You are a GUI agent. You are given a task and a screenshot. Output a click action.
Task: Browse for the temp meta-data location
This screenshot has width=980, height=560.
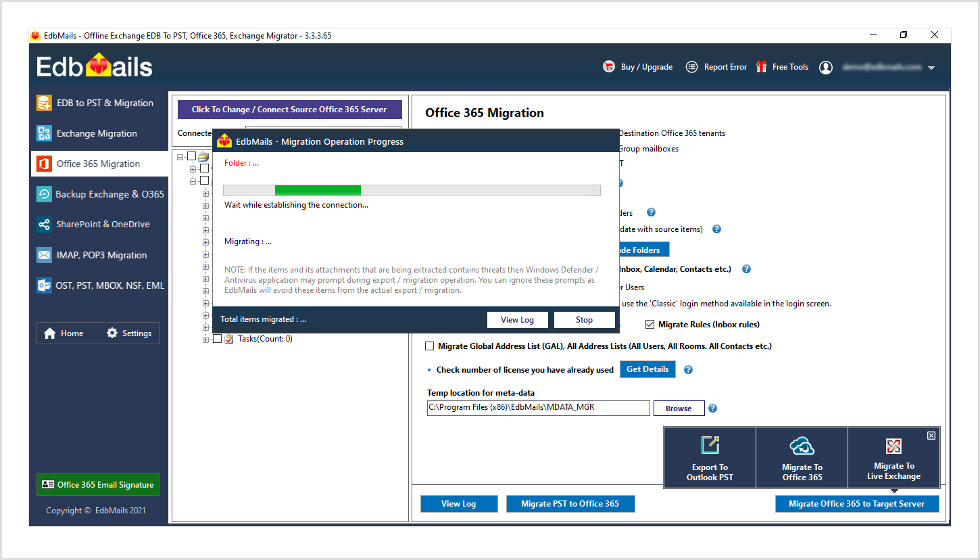tap(679, 409)
